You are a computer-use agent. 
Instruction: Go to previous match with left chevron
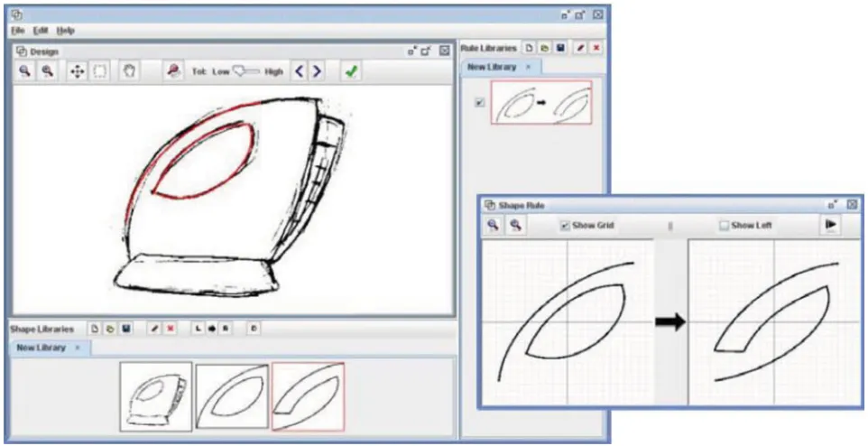click(x=300, y=71)
